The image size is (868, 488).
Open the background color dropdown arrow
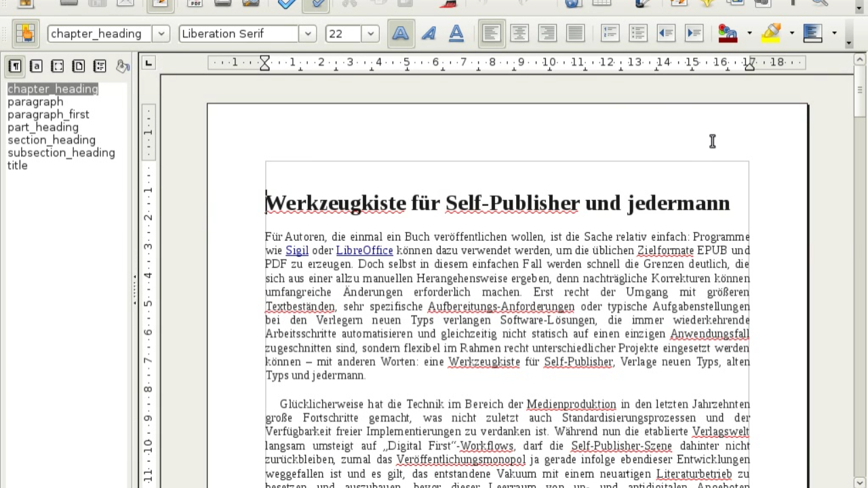(834, 33)
